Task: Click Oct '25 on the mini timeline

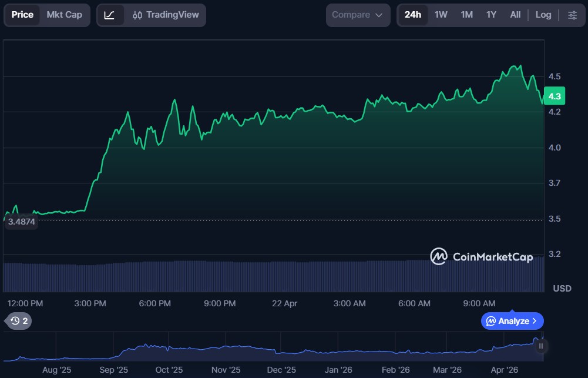Action: tap(169, 370)
